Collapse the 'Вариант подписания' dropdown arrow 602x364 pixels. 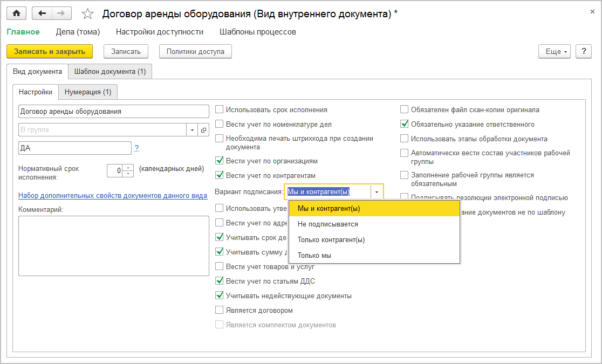tap(377, 191)
